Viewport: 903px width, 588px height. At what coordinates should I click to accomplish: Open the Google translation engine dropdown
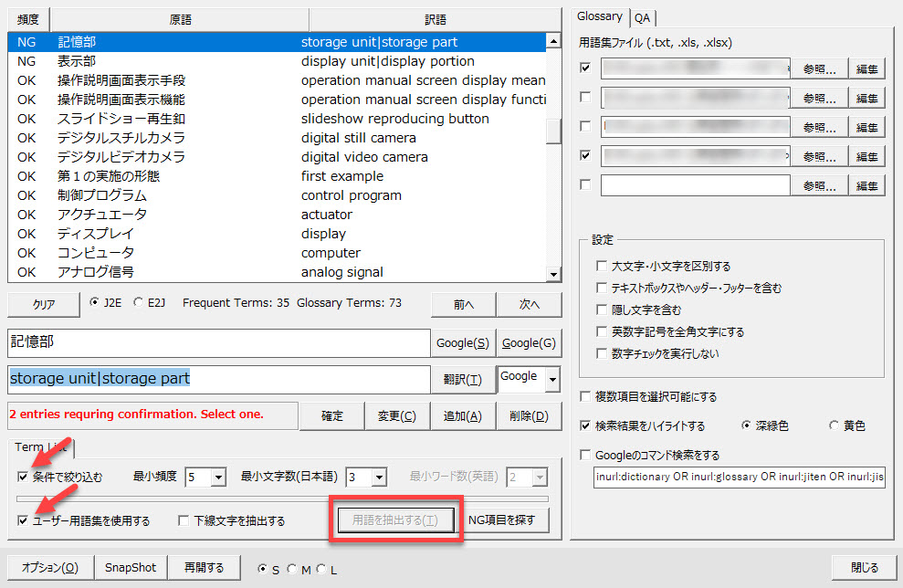pos(550,378)
